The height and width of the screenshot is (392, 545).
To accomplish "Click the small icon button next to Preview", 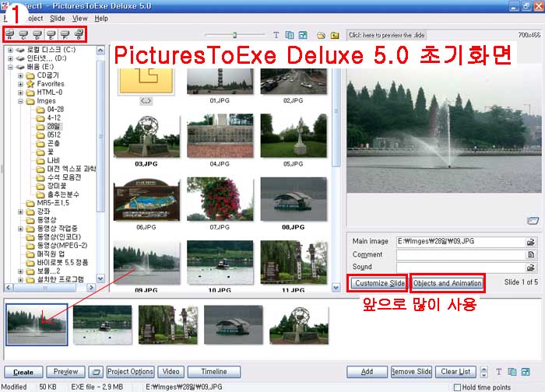I will point(96,373).
